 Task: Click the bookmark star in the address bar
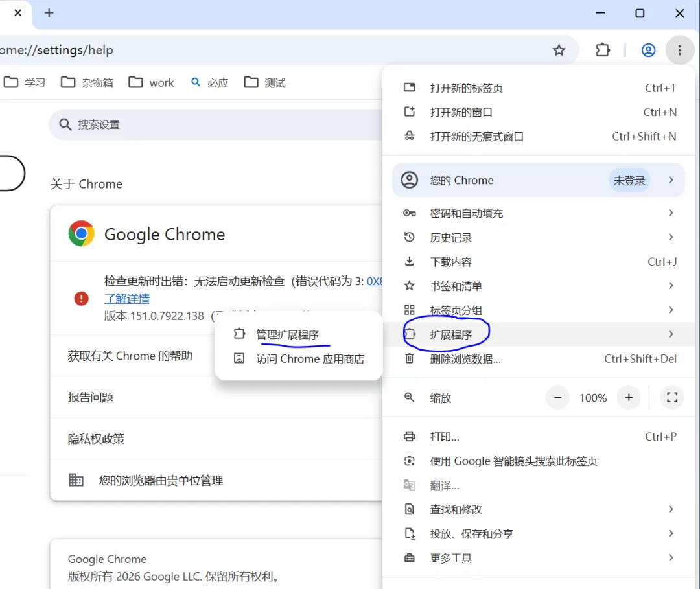pos(559,50)
